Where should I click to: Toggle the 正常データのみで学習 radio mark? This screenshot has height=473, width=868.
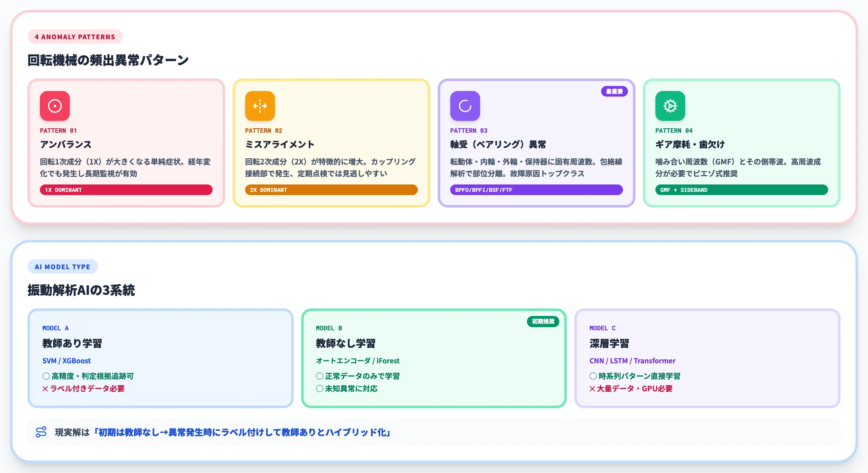319,376
